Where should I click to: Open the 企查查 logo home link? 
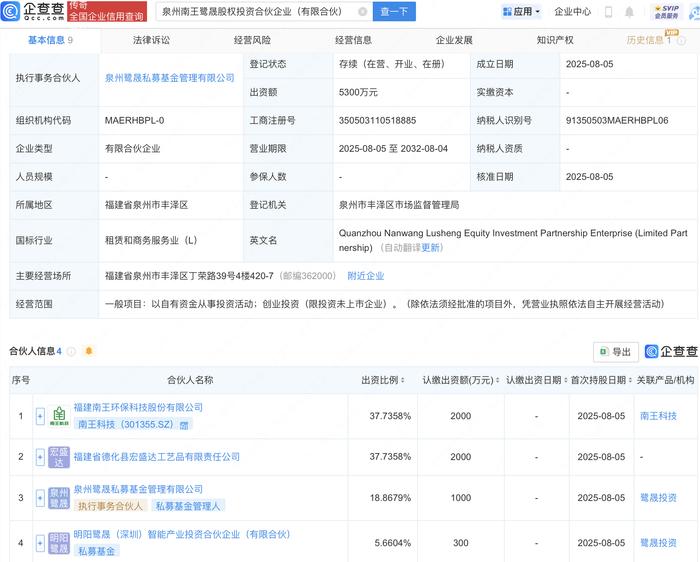click(x=33, y=11)
